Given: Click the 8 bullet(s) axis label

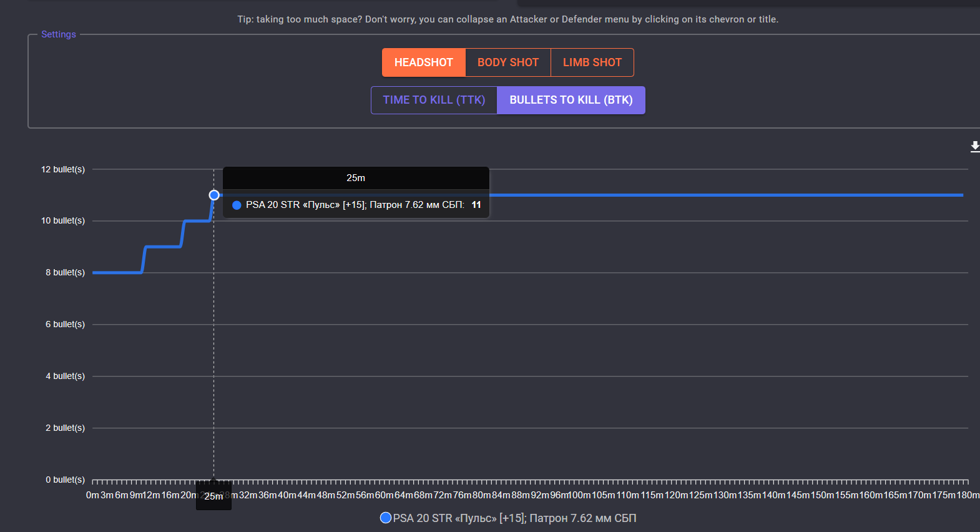Looking at the screenshot, I should tap(65, 272).
